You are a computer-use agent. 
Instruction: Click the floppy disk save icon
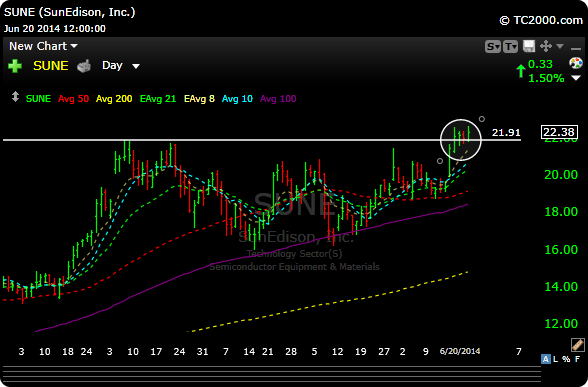[529, 46]
